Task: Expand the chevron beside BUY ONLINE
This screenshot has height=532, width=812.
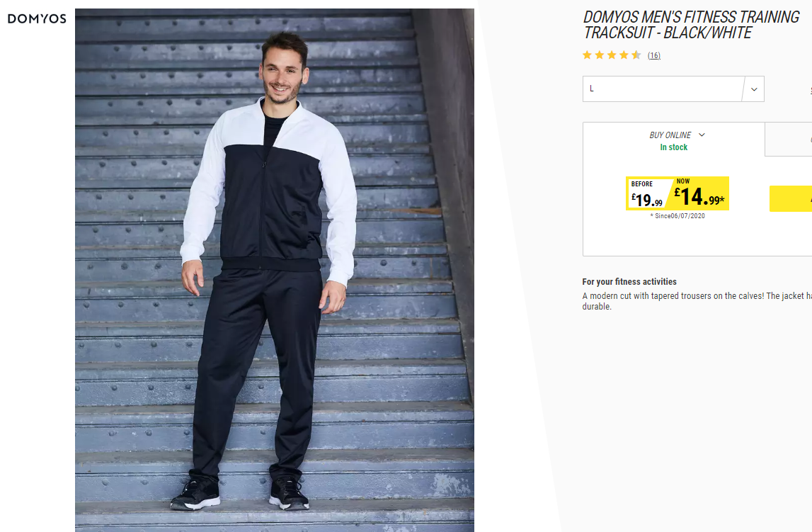Action: tap(702, 135)
